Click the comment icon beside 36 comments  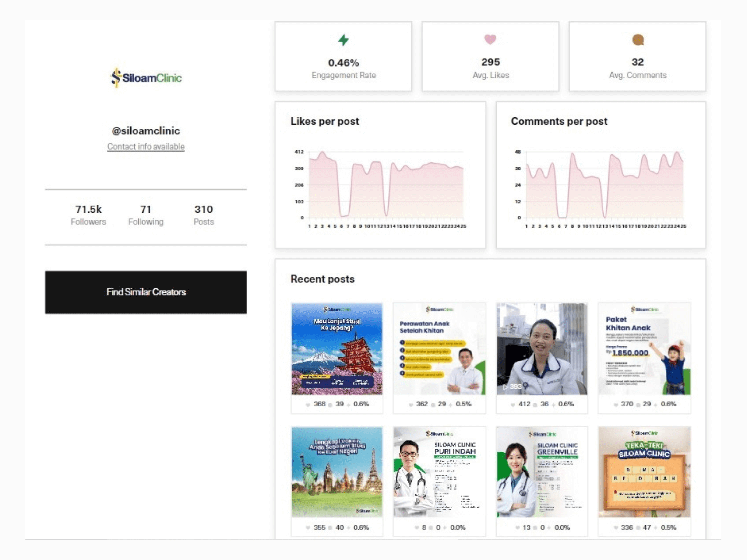(x=535, y=405)
